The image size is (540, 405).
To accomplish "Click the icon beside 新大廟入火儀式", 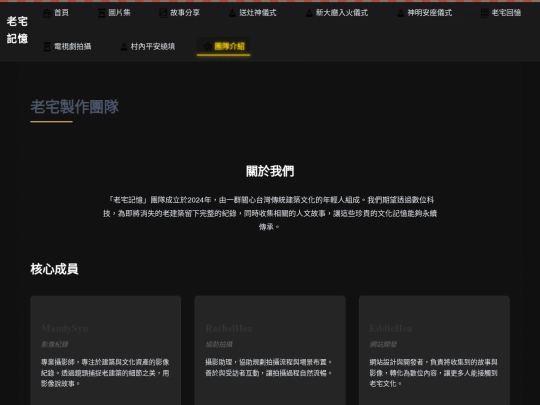I will tap(309, 13).
